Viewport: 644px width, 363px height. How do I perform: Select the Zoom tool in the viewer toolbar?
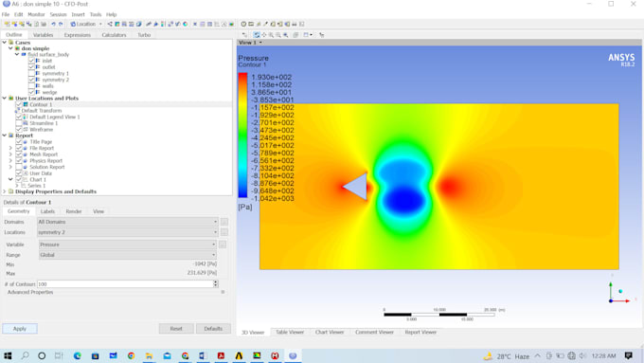pyautogui.click(x=271, y=35)
